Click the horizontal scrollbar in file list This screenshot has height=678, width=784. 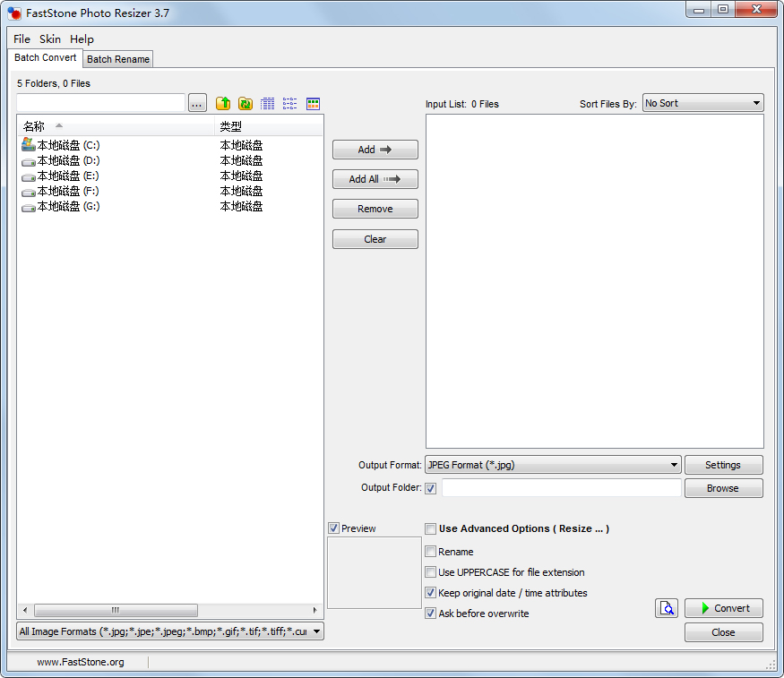(116, 610)
